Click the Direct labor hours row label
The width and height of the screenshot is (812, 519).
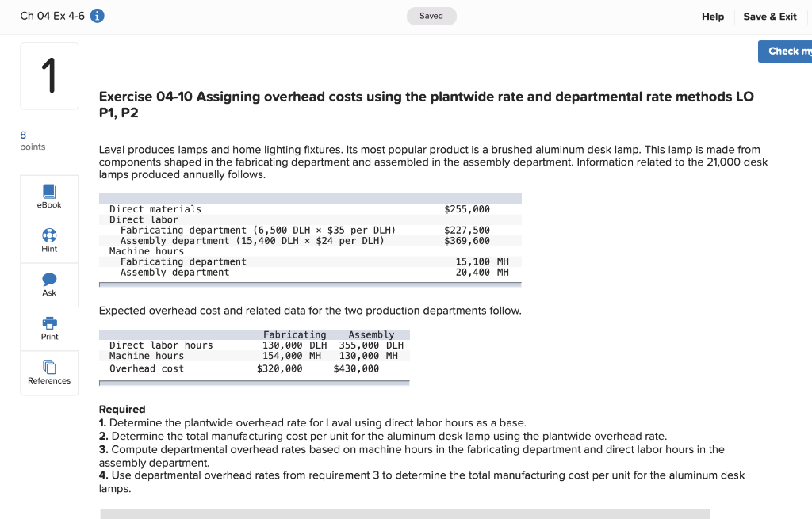tap(161, 345)
